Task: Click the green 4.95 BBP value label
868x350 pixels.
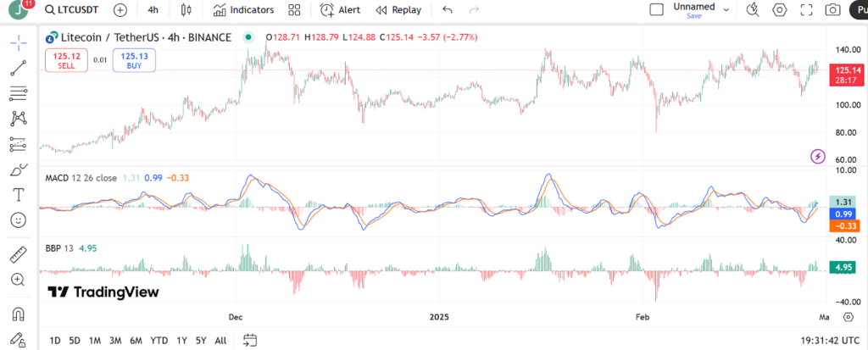Action: (842, 268)
